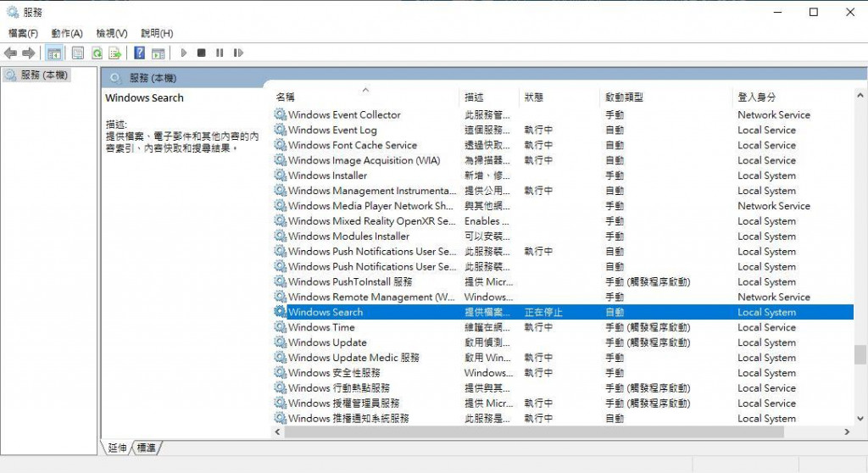868x473 pixels.
Task: Click the Export List toolbar icon
Action: [114, 53]
